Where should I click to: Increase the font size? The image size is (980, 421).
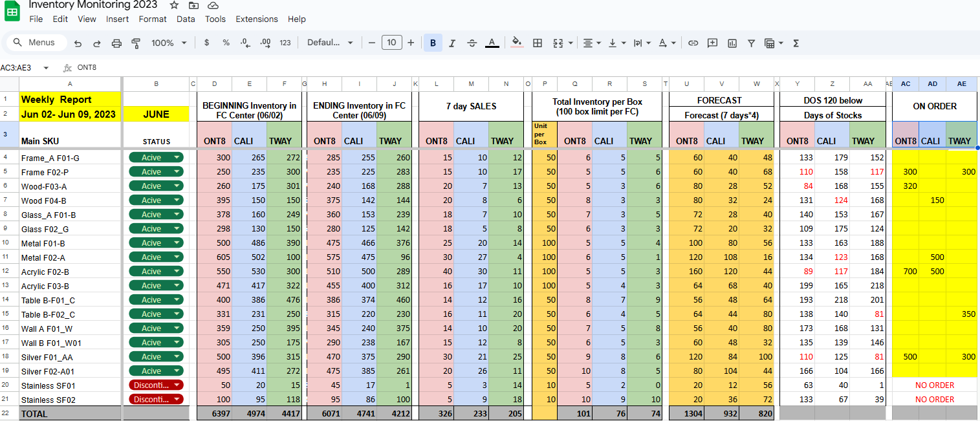click(411, 43)
